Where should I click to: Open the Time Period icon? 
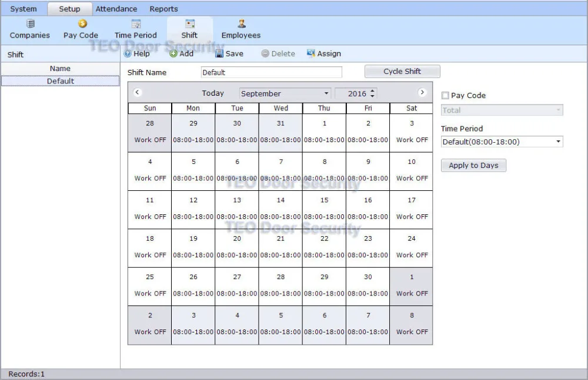(136, 24)
